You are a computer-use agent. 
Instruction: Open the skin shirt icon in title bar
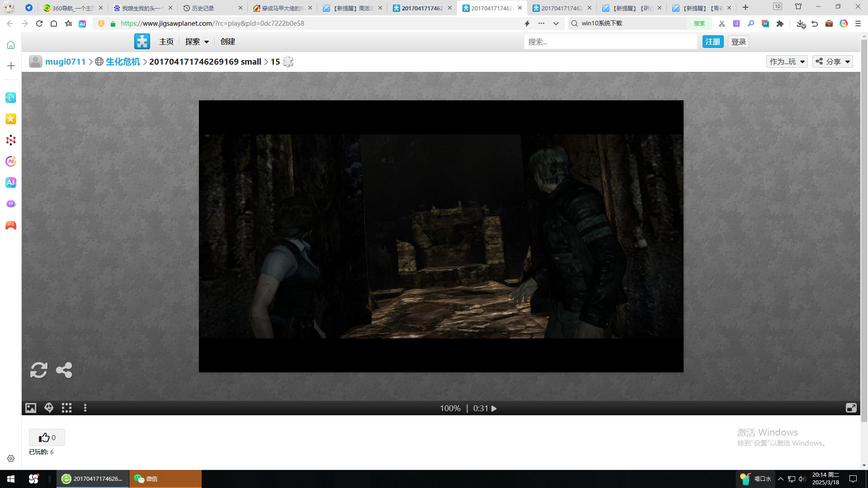pos(798,6)
